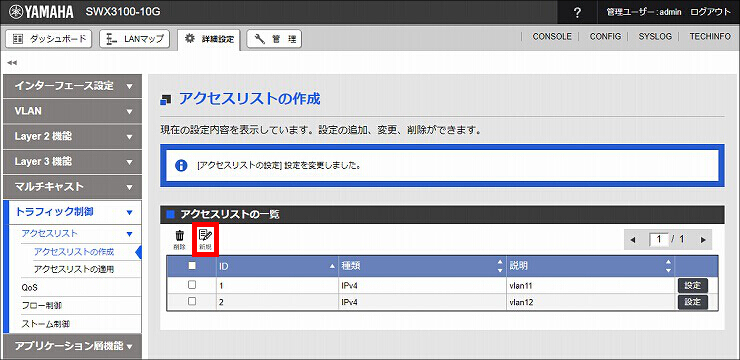Click the info icon in the message box
This screenshot has width=740, height=360.
[181, 166]
